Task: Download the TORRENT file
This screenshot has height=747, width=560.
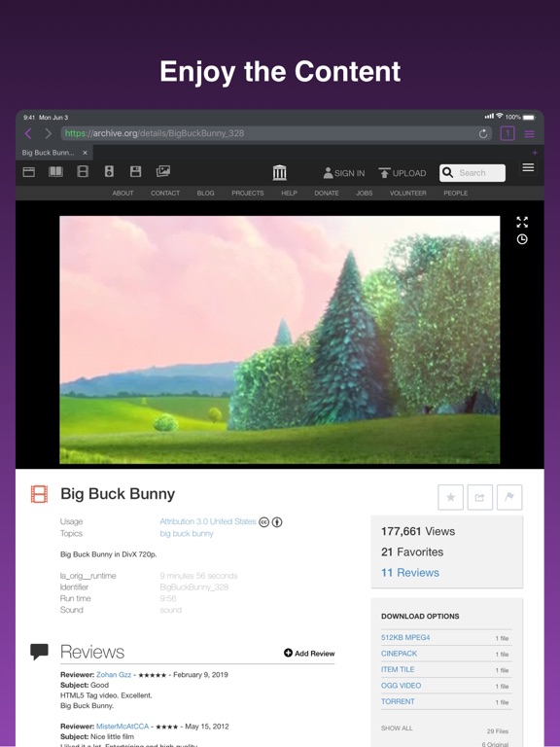Action: pyautogui.click(x=398, y=701)
